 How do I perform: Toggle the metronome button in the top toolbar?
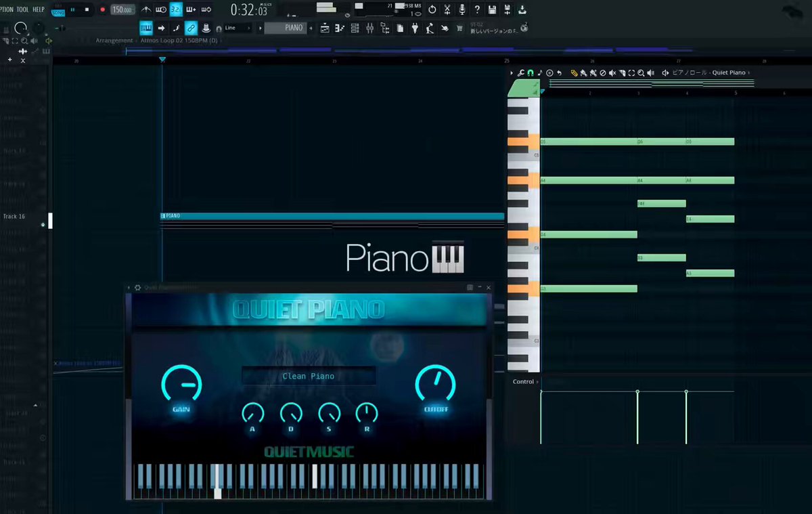147,9
